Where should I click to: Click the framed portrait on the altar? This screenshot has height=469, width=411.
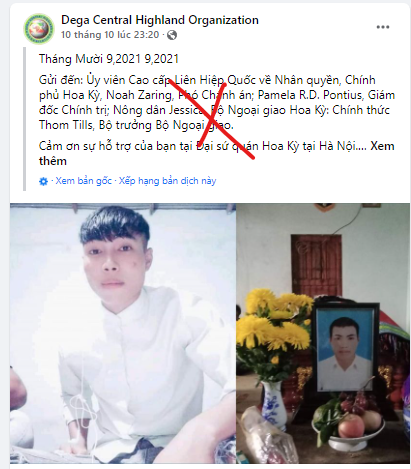coord(345,348)
